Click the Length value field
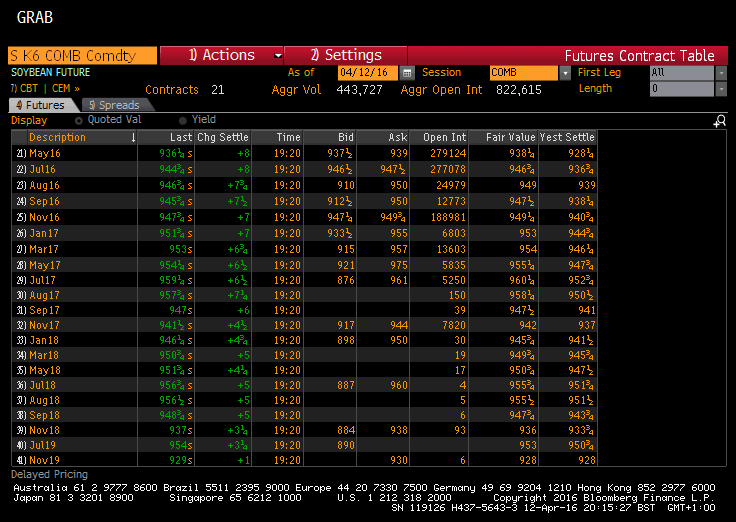736x522 pixels. [682, 89]
